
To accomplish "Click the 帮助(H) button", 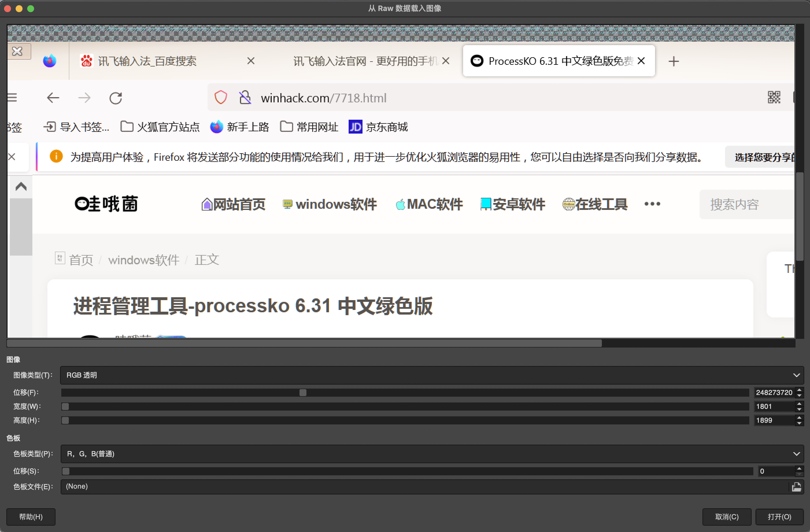I will tap(31, 517).
